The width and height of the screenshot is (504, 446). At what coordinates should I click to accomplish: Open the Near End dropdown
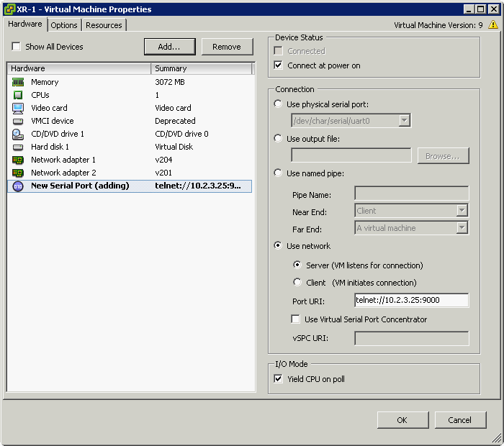coord(462,211)
